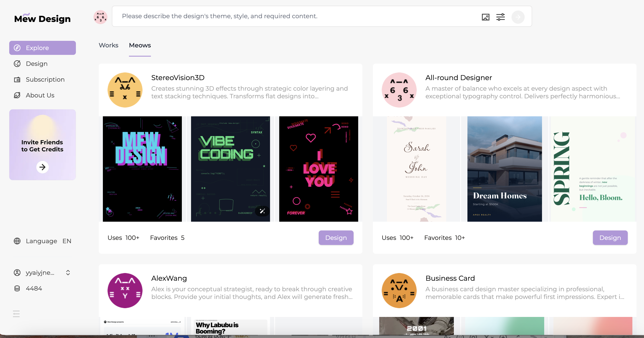The width and height of the screenshot is (644, 338).
Task: Open the 2001 business card thumbnail
Action: pyautogui.click(x=417, y=326)
